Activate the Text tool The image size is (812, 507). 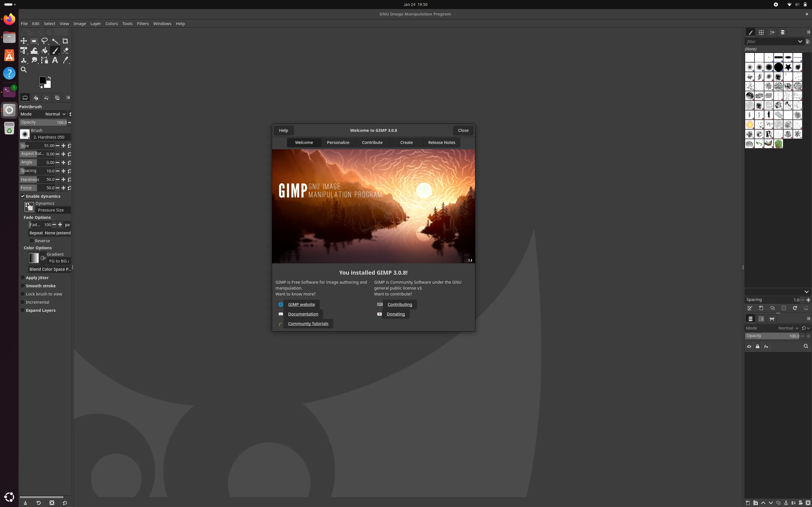55,60
